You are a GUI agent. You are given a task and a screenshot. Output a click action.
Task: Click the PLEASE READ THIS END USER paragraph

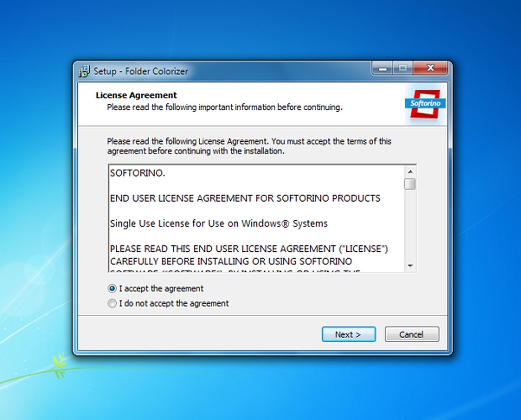249,255
